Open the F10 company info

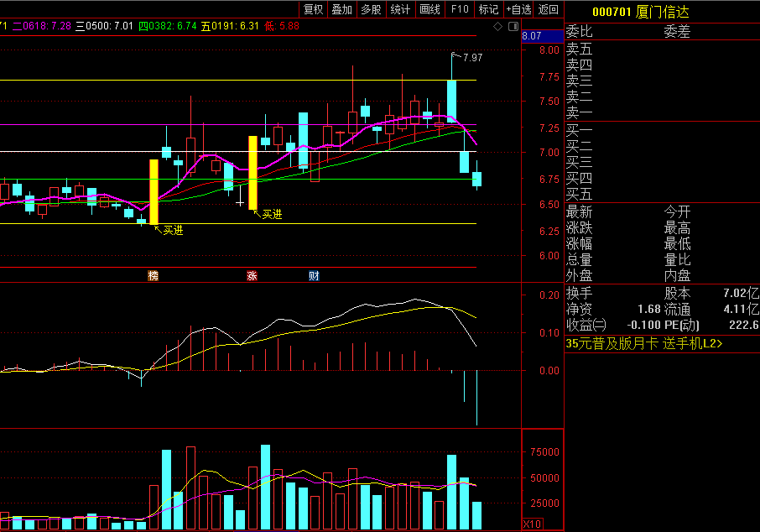pos(460,9)
